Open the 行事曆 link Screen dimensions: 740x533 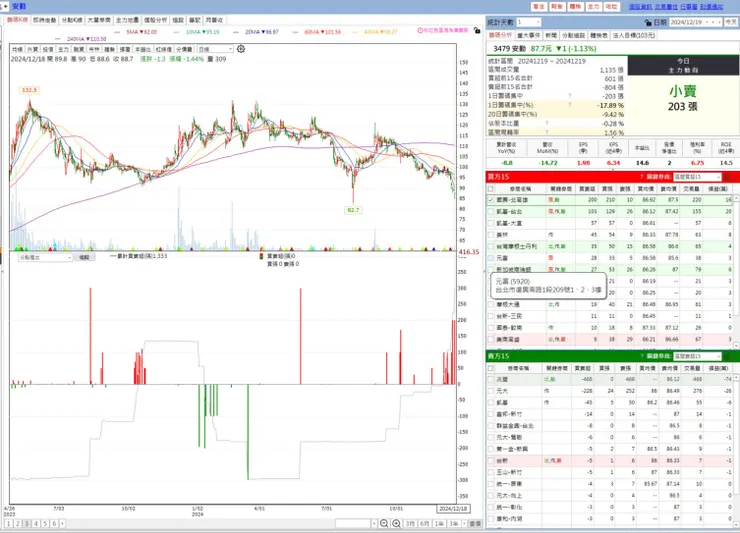(x=689, y=7)
